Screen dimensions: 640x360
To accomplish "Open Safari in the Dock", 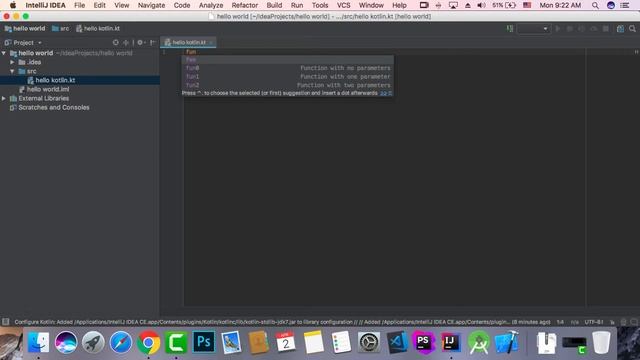I will pos(121,342).
